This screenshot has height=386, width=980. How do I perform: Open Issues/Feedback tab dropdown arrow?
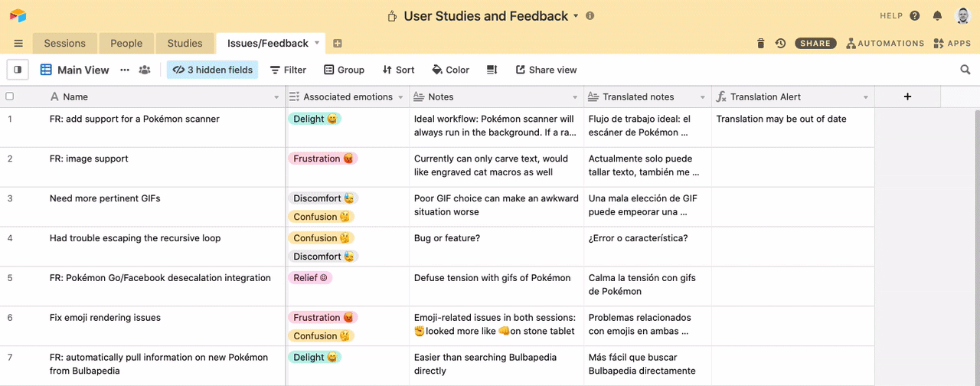(x=317, y=44)
